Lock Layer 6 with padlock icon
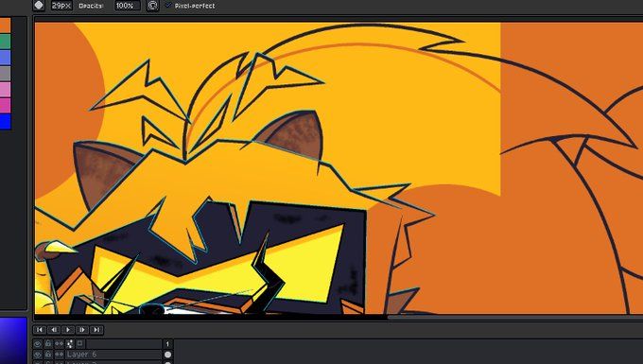Viewport: 643px width, 364px height. [48, 355]
